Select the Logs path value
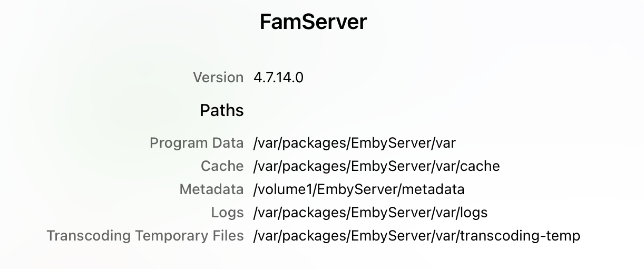 pyautogui.click(x=370, y=213)
